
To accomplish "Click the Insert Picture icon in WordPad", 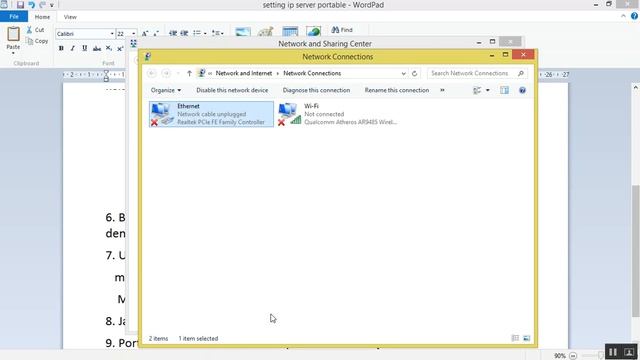I will click(242, 32).
